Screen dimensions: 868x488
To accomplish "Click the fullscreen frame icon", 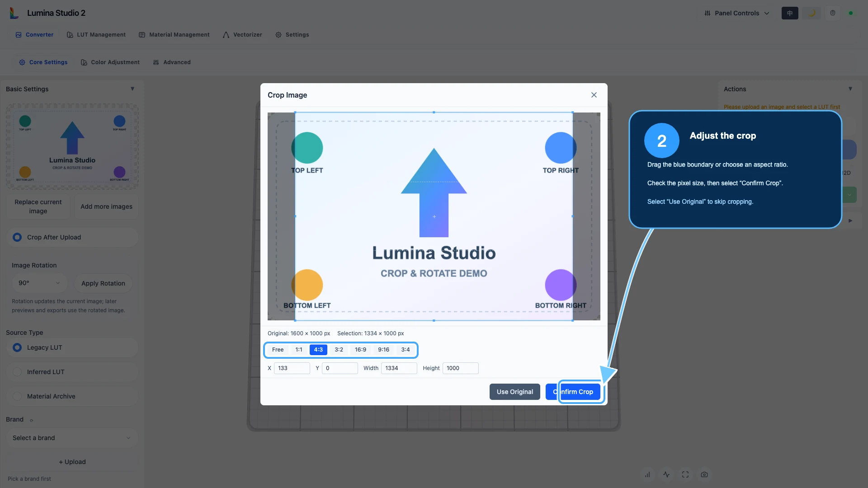I will tap(685, 474).
